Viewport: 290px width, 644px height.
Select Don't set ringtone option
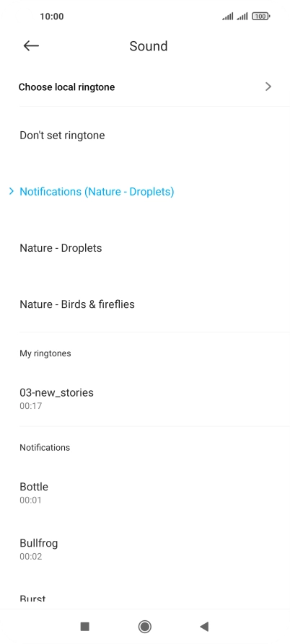tap(145, 135)
